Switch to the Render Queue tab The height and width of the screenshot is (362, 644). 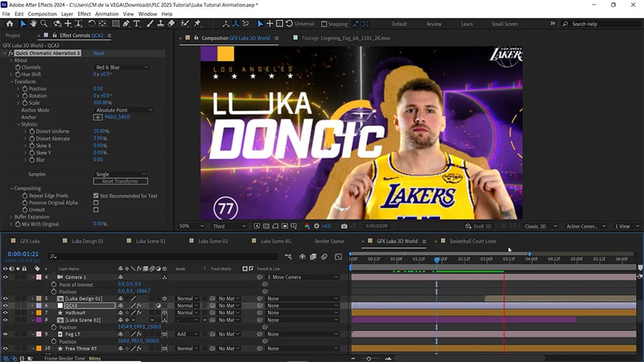point(329,241)
